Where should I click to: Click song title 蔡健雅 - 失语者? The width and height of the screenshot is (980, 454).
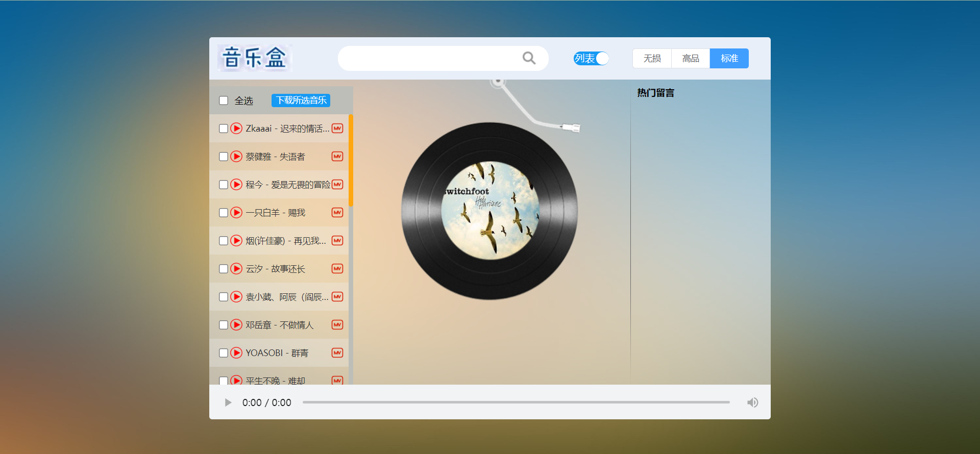275,157
